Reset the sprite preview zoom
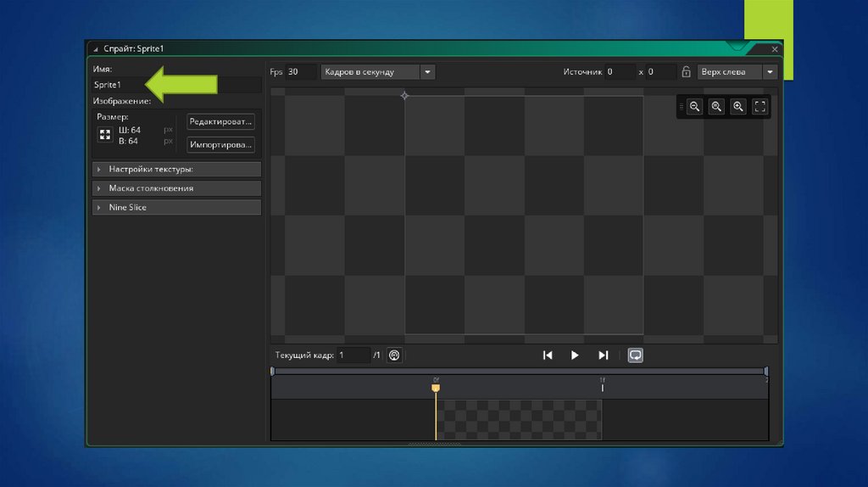The image size is (868, 487). click(716, 106)
